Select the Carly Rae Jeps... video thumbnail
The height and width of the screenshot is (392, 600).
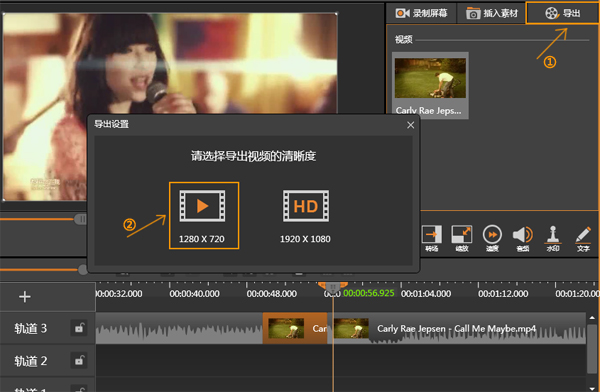pos(430,85)
